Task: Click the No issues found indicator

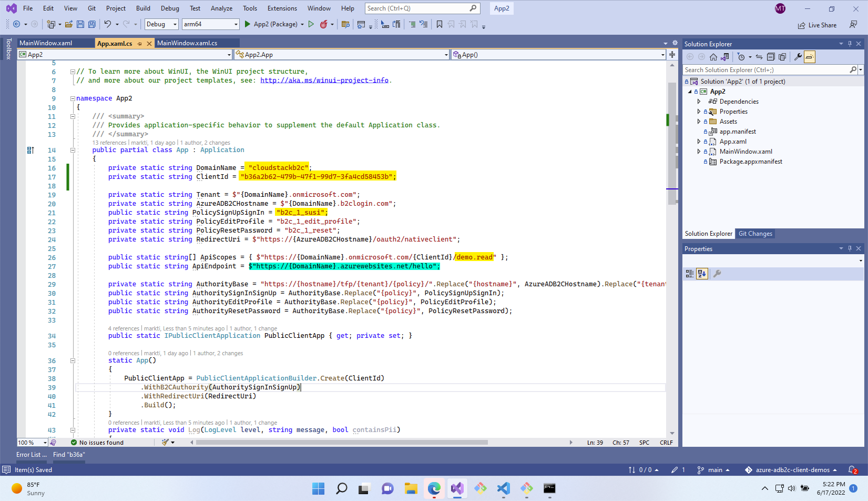Action: coord(97,443)
